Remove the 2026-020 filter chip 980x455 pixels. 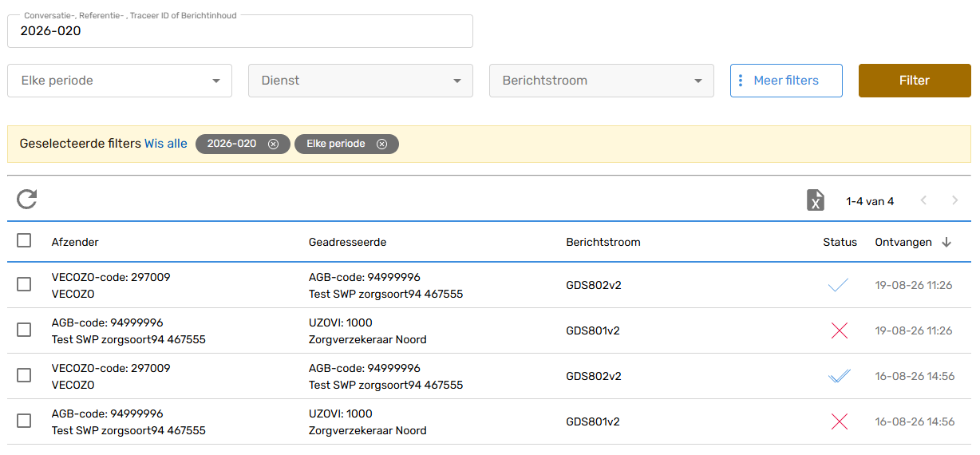tap(273, 144)
